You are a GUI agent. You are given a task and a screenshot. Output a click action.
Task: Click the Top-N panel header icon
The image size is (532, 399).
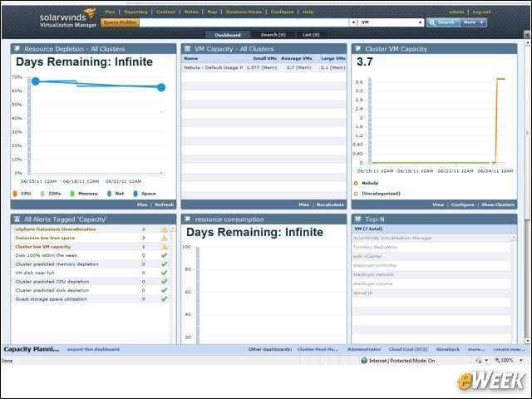(357, 219)
